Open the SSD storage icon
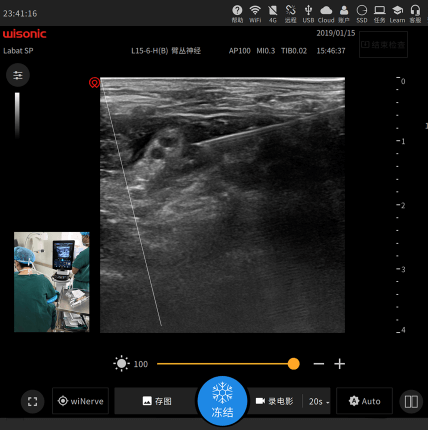This screenshot has height=430, width=428. tap(362, 14)
